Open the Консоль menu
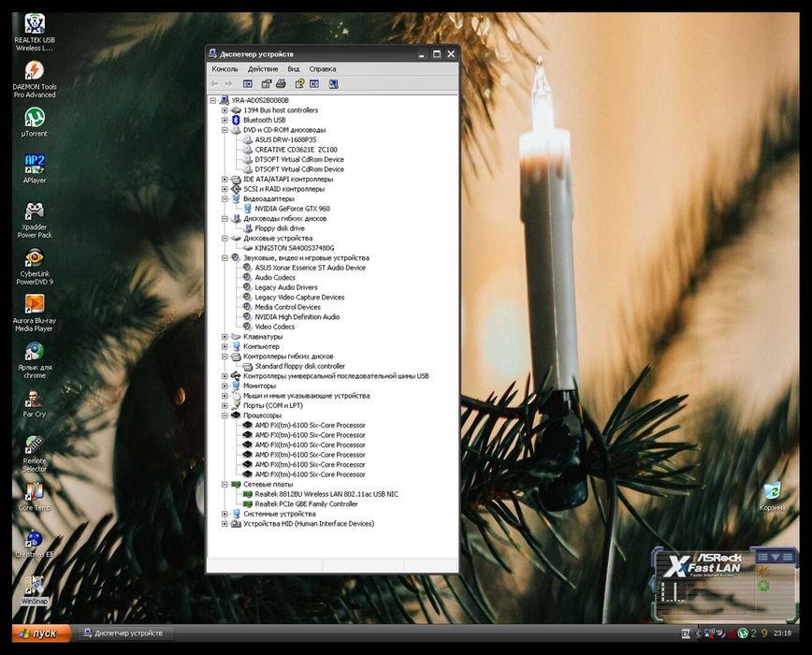 point(225,69)
